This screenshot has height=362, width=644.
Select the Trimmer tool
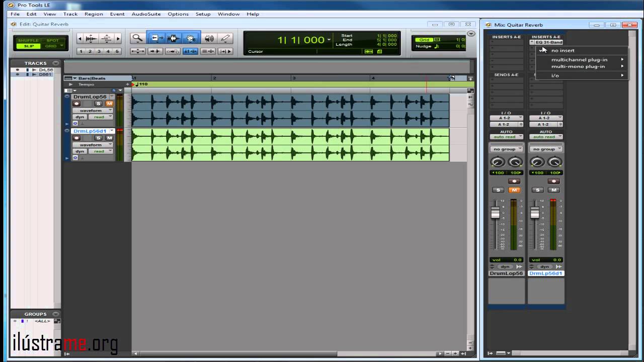click(155, 38)
